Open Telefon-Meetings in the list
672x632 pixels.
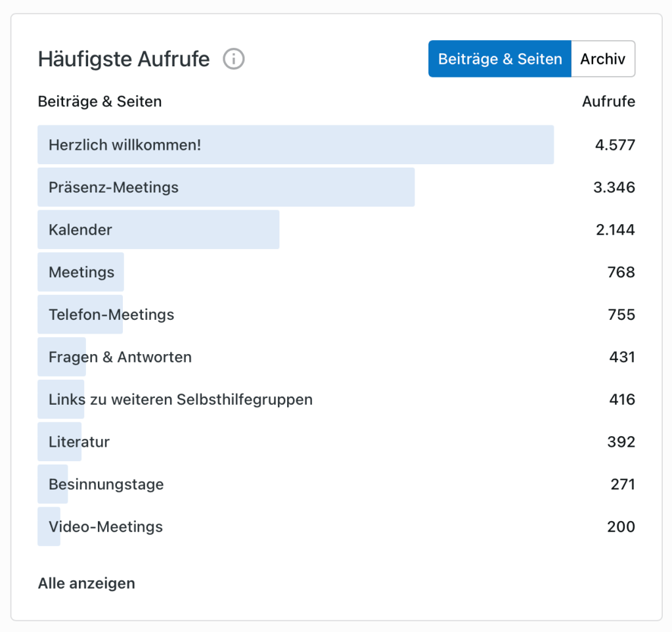112,315
